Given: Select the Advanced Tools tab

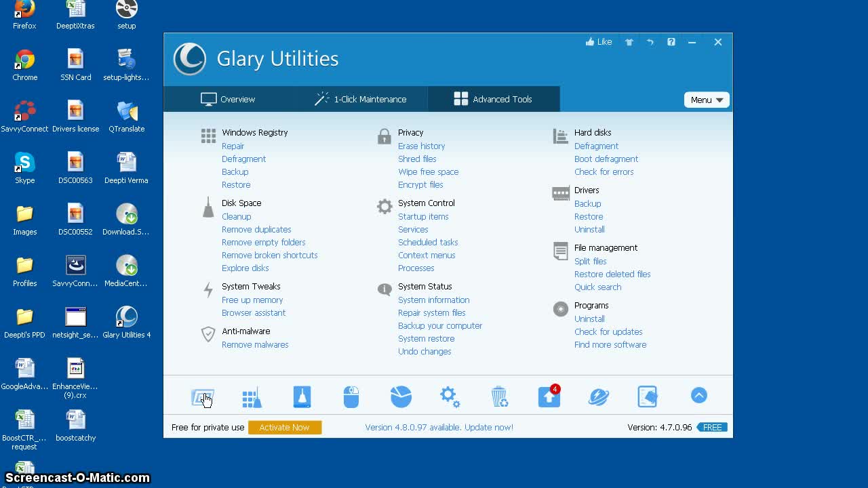Looking at the screenshot, I should click(494, 99).
